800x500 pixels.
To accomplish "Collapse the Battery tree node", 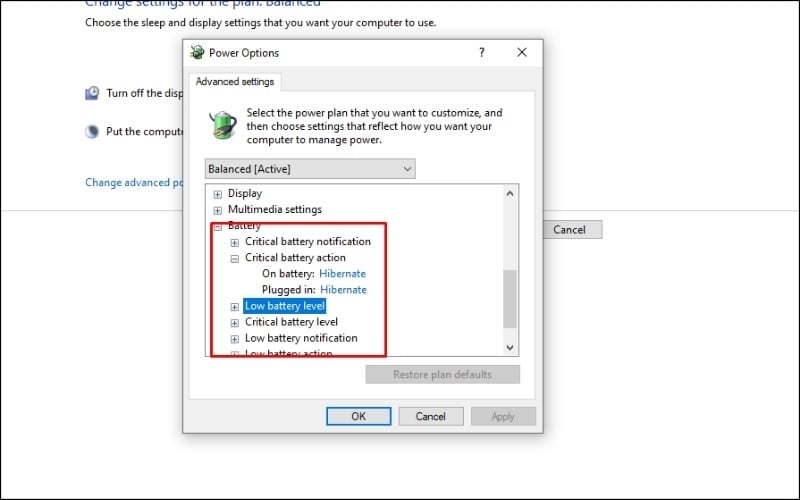I will coord(218,227).
